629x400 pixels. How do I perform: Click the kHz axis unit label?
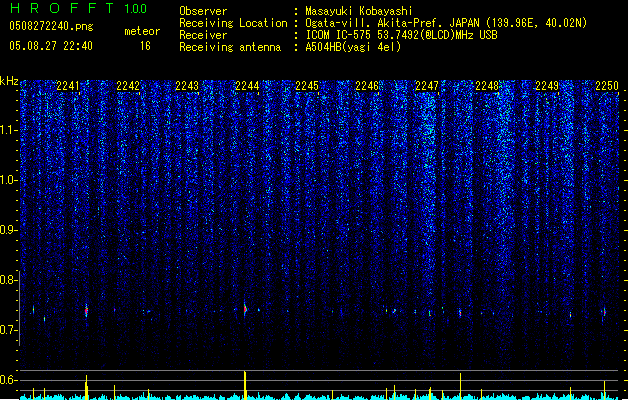pyautogui.click(x=9, y=81)
